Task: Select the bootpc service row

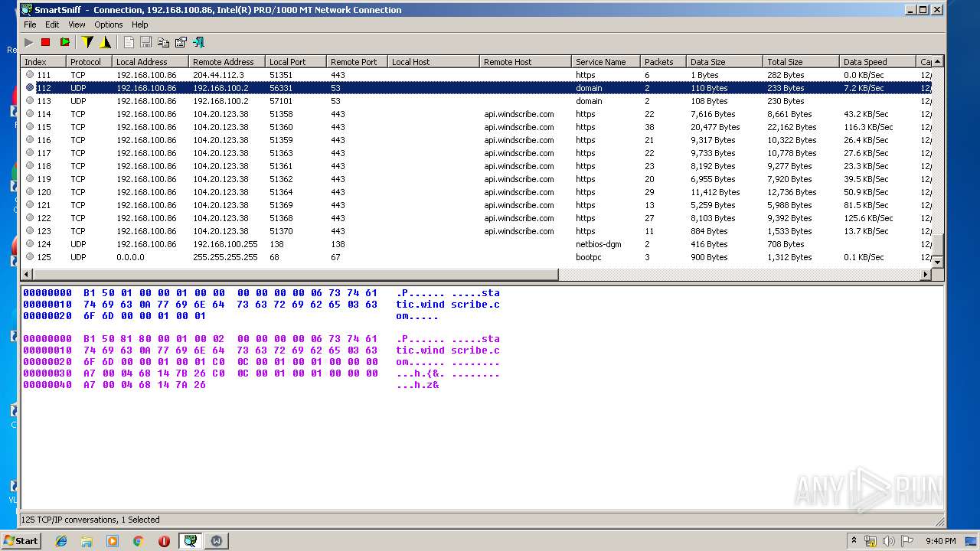Action: pos(475,257)
